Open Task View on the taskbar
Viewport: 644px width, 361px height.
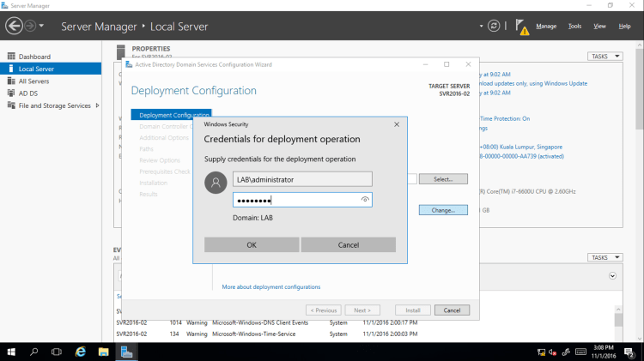point(57,352)
